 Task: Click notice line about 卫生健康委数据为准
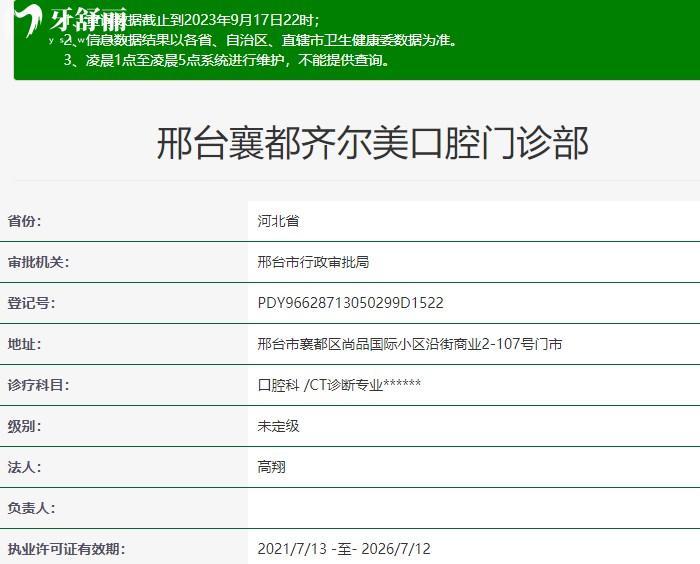click(261, 40)
